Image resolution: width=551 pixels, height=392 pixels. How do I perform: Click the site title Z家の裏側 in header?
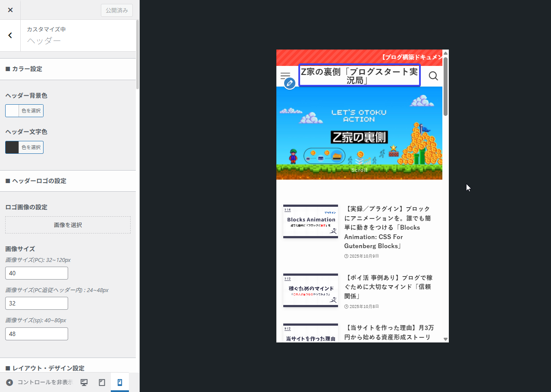point(359,76)
